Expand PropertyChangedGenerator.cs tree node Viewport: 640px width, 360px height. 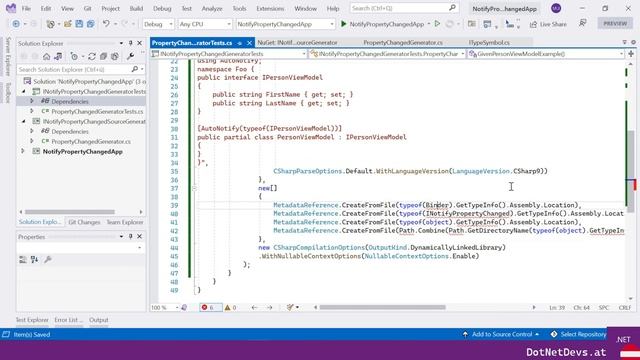point(32,141)
